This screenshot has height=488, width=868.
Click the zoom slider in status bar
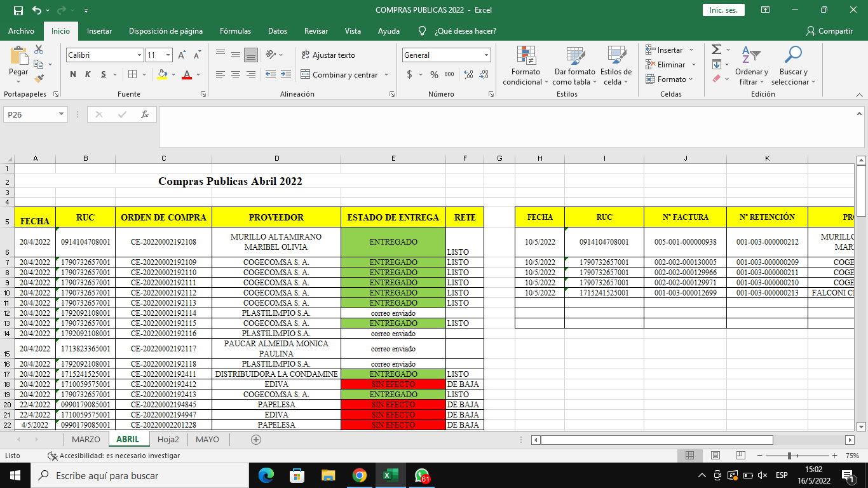(x=789, y=456)
